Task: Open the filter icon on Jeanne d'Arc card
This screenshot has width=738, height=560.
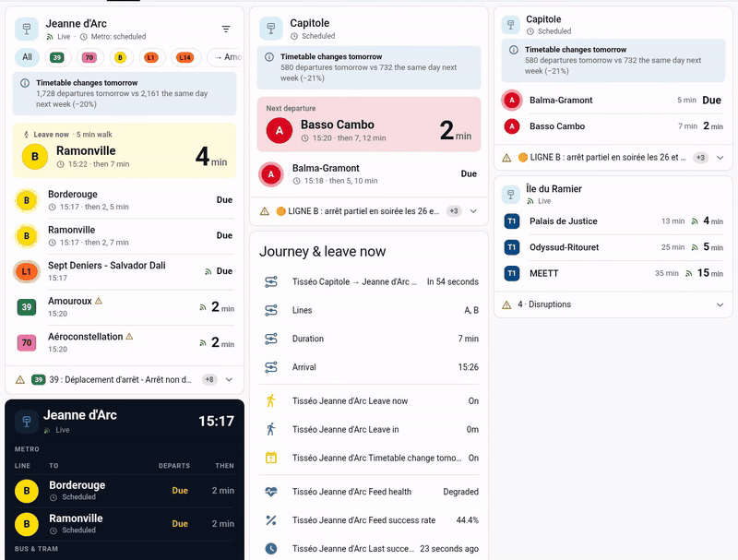Action: point(226,30)
